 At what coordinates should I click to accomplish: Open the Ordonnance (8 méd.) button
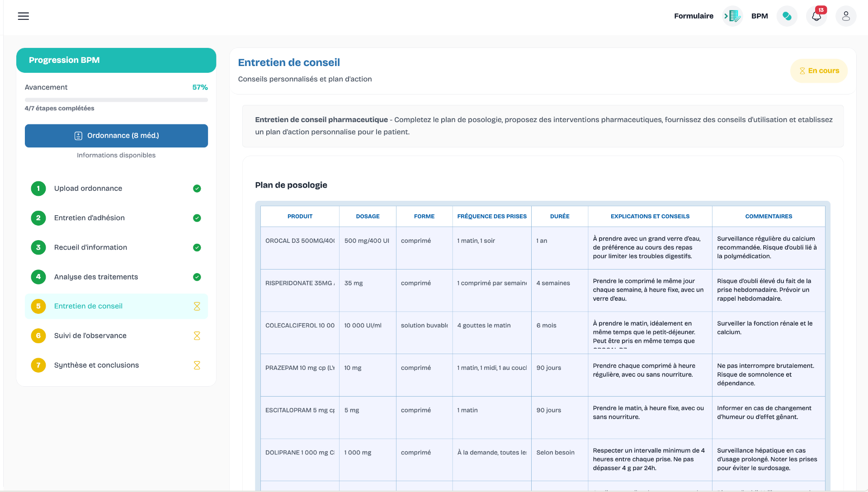pos(116,136)
